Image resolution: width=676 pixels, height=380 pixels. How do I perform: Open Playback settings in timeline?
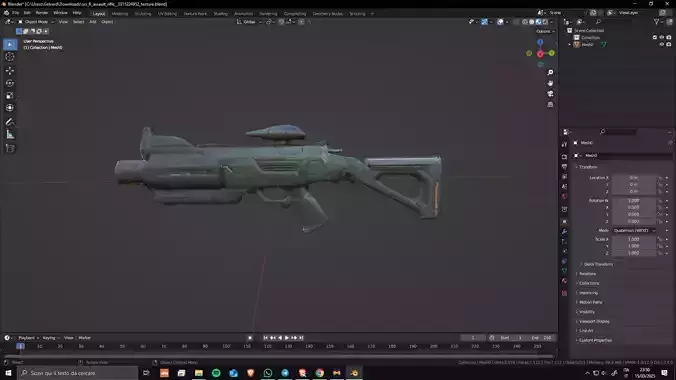coord(28,338)
